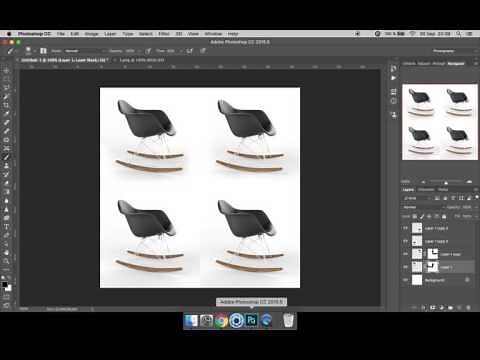Create a new layer icon
Viewport: 480px width, 360px height.
[460, 307]
